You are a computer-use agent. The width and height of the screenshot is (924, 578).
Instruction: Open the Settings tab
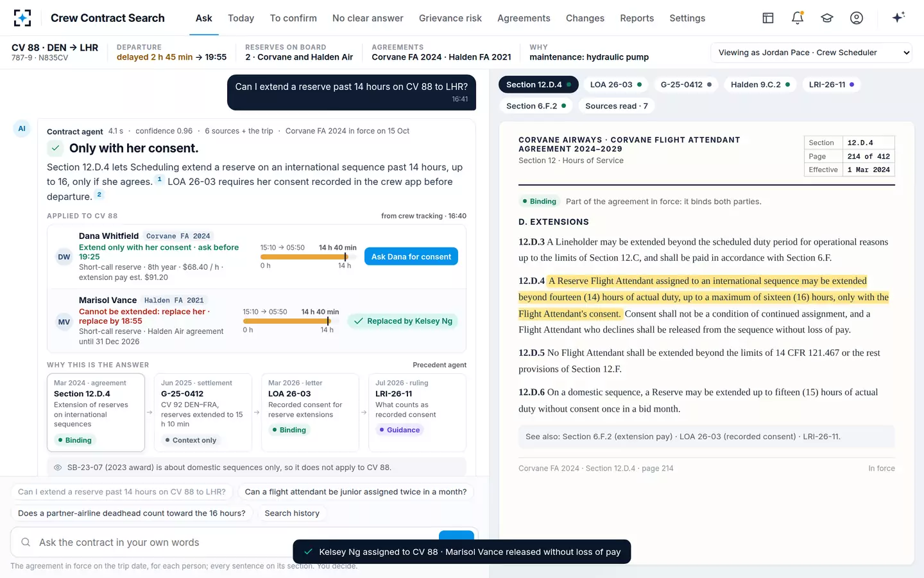tap(687, 18)
